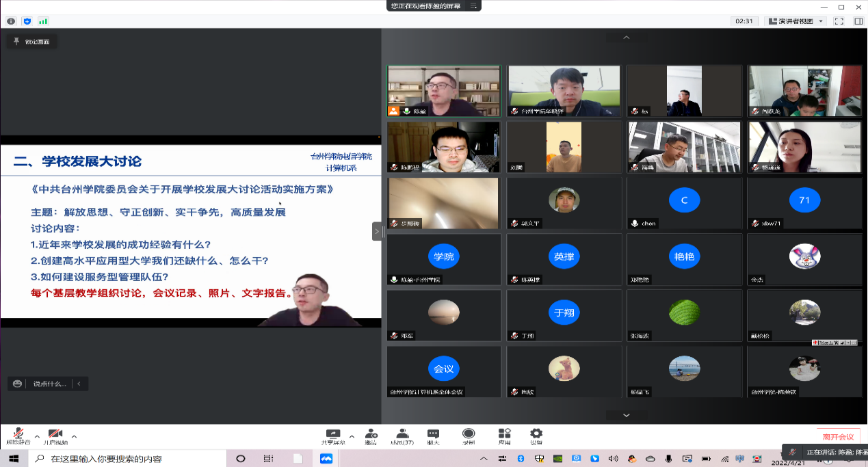The image size is (868, 467).
Task: Toggle the side panel layout icon
Action: 858,21
